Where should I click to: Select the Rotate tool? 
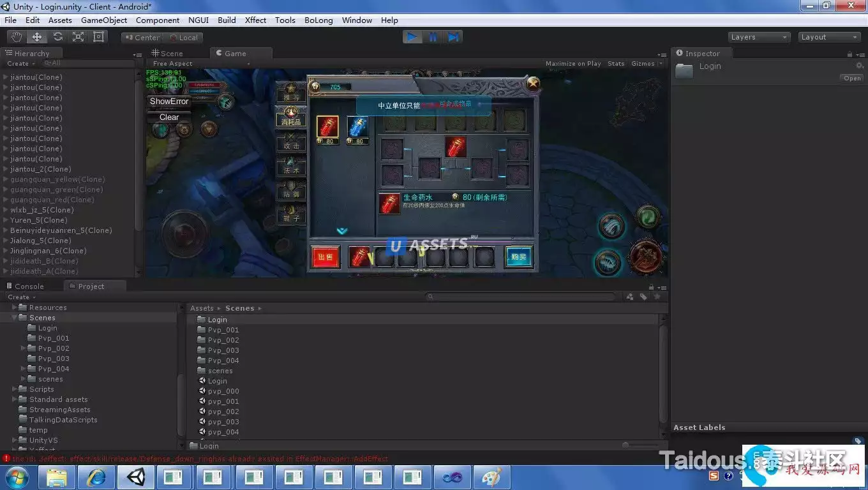click(57, 37)
